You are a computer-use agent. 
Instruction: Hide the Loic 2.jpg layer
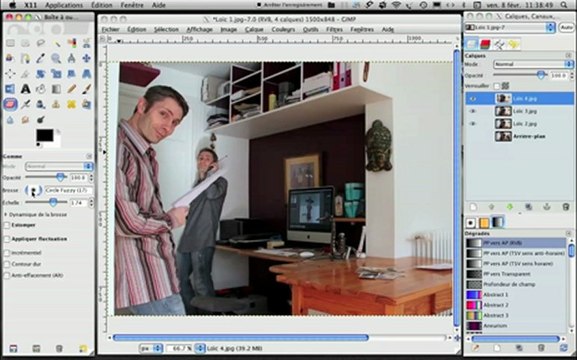click(472, 124)
